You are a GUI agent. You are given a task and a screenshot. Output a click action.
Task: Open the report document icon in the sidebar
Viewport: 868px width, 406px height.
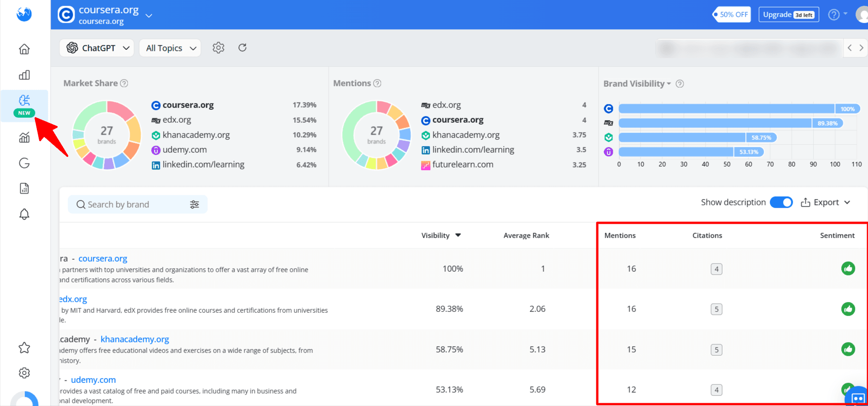tap(24, 188)
